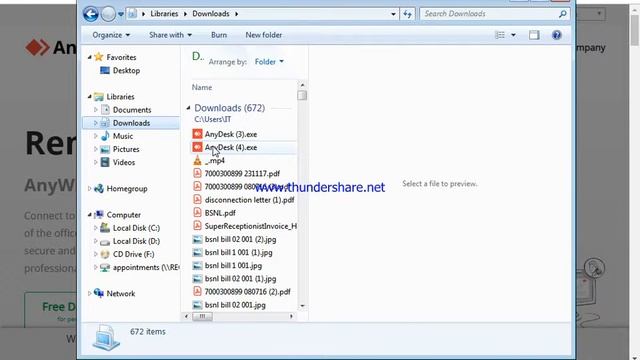Open the Arrange by Folder dropdown
Screen dimensions: 640x360
coord(269,62)
